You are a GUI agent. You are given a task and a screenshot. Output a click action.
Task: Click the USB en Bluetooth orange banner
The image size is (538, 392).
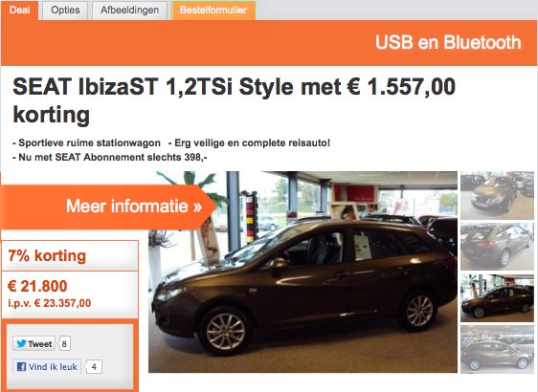pos(269,42)
